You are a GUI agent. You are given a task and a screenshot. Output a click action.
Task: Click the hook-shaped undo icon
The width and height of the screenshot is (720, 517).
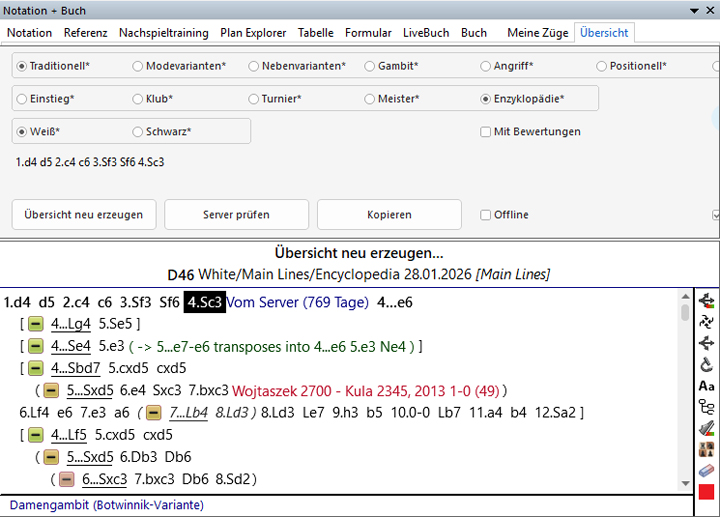(706, 364)
